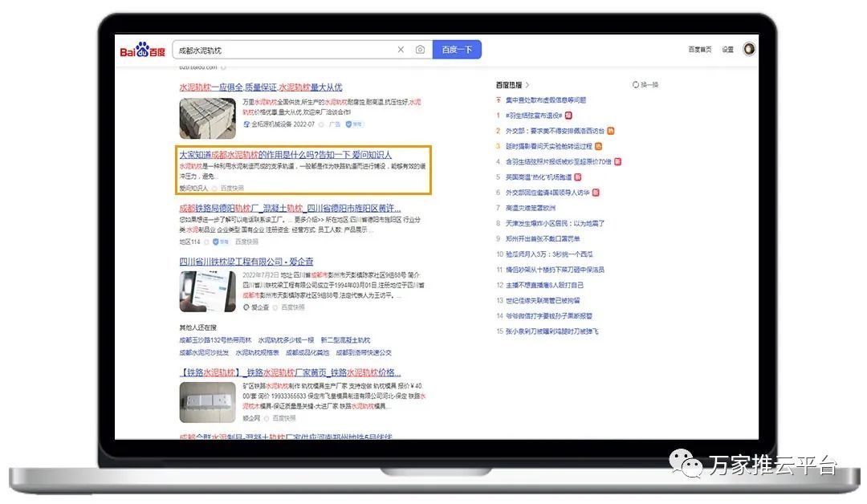867x504 pixels.
Task: Open 设置 in the top navigation
Action: (x=727, y=50)
